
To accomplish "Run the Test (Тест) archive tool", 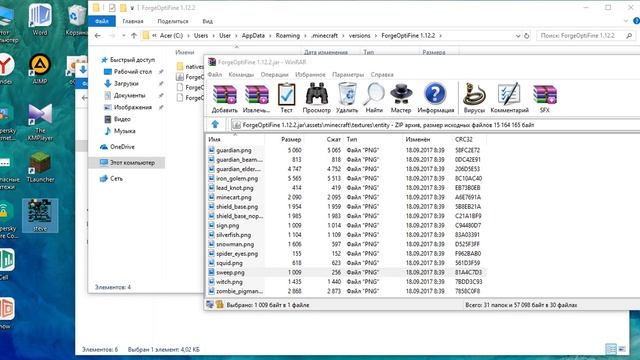I will tap(286, 99).
